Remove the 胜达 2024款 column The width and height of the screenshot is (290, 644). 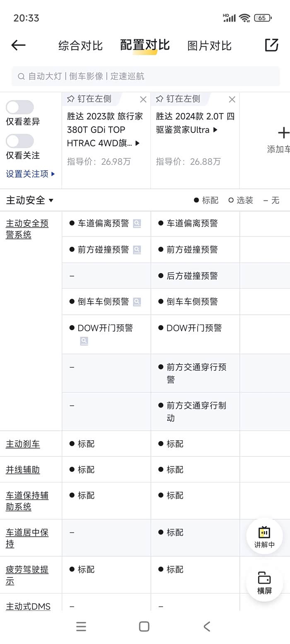(x=232, y=99)
